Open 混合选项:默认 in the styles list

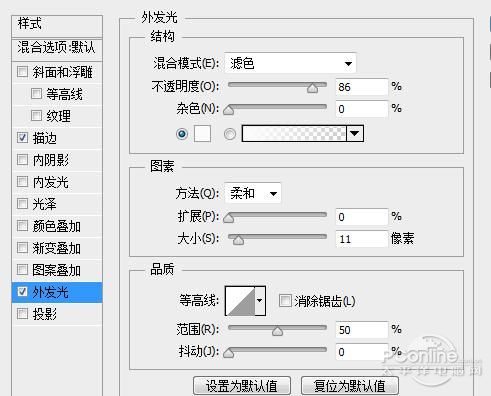tap(57, 48)
